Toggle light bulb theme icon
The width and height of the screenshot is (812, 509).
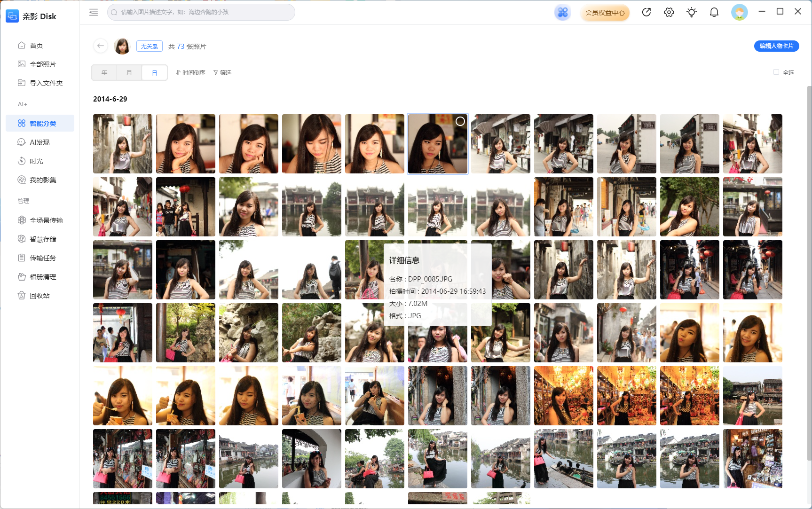pyautogui.click(x=691, y=12)
